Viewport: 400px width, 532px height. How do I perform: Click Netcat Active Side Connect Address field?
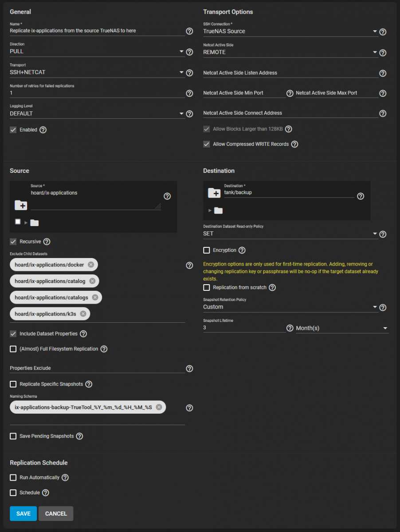(x=290, y=113)
